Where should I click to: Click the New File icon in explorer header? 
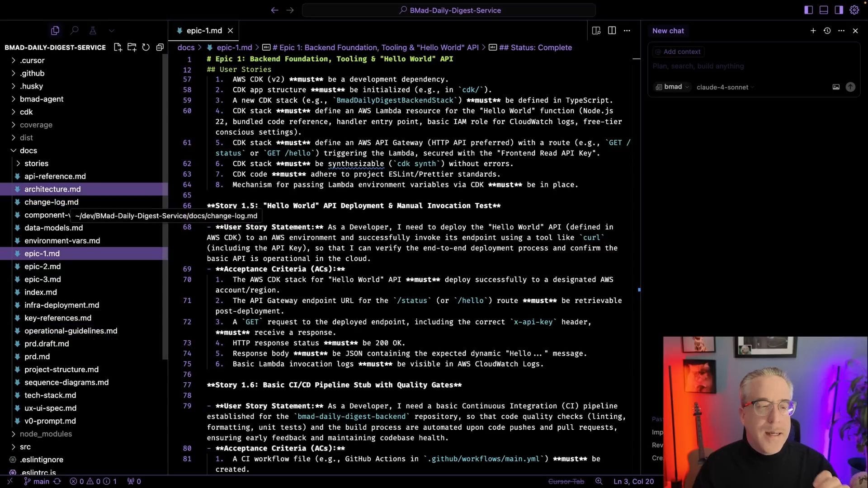(118, 47)
